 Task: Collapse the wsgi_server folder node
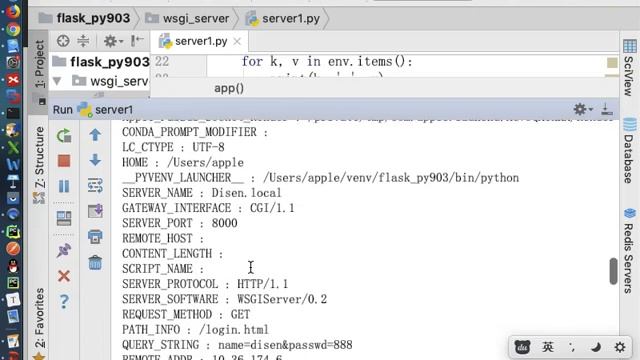pos(57,81)
